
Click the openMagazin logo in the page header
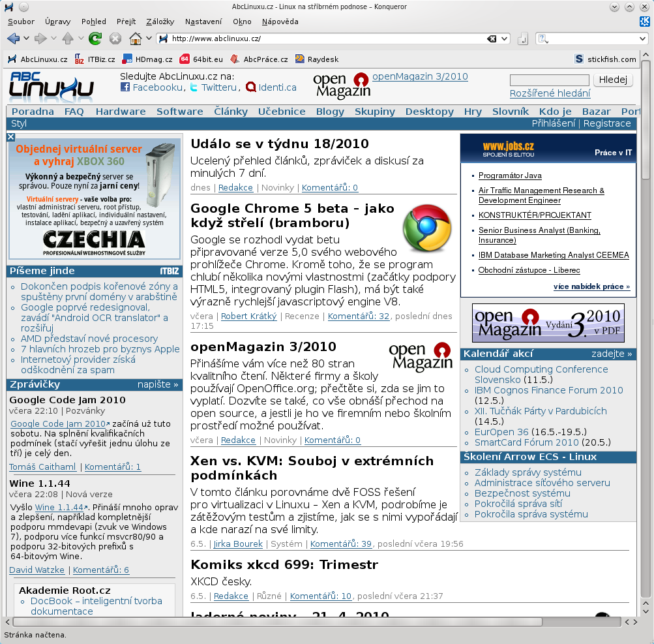(x=342, y=86)
